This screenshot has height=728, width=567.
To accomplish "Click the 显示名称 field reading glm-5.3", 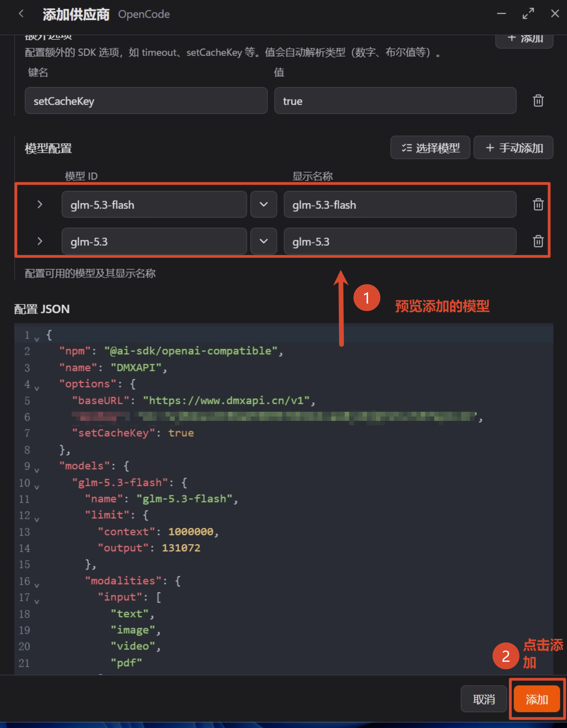I will click(x=400, y=241).
